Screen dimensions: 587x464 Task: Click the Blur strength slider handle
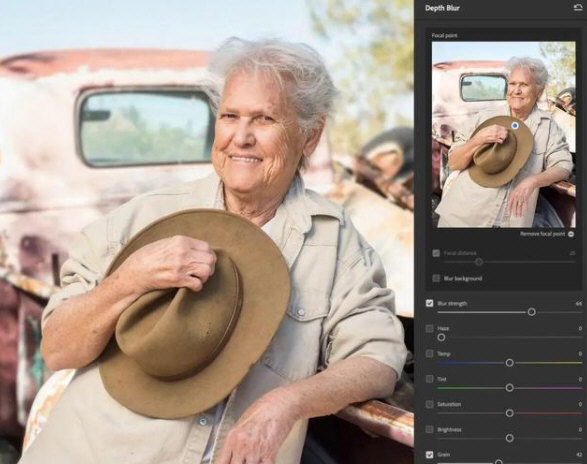pyautogui.click(x=532, y=312)
